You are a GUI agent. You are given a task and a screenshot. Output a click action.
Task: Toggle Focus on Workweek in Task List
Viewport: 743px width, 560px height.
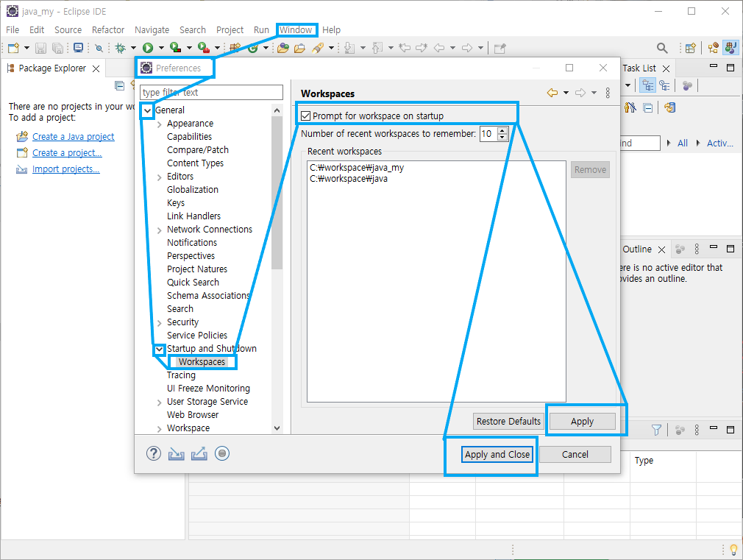coord(687,86)
